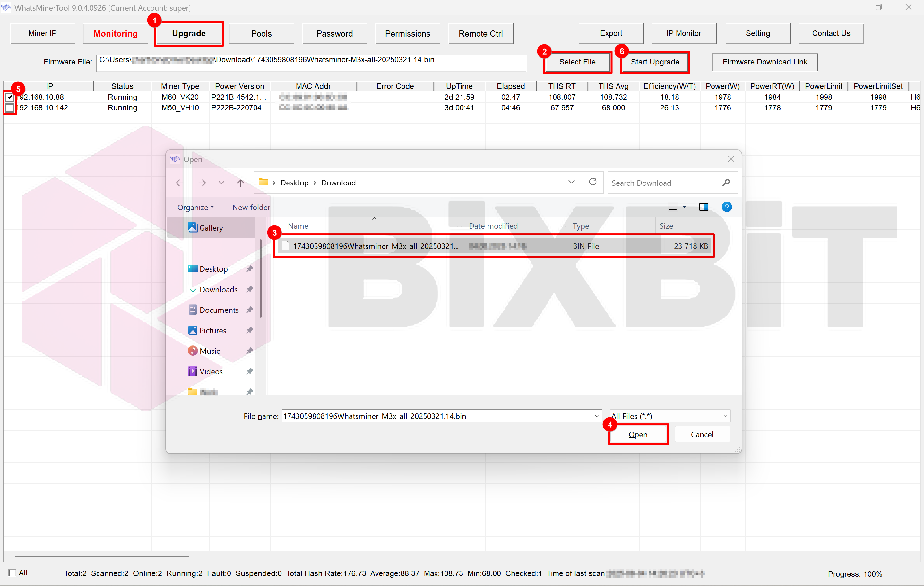Viewport: 924px width, 586px height.
Task: Click Open in the file dialog
Action: (638, 435)
